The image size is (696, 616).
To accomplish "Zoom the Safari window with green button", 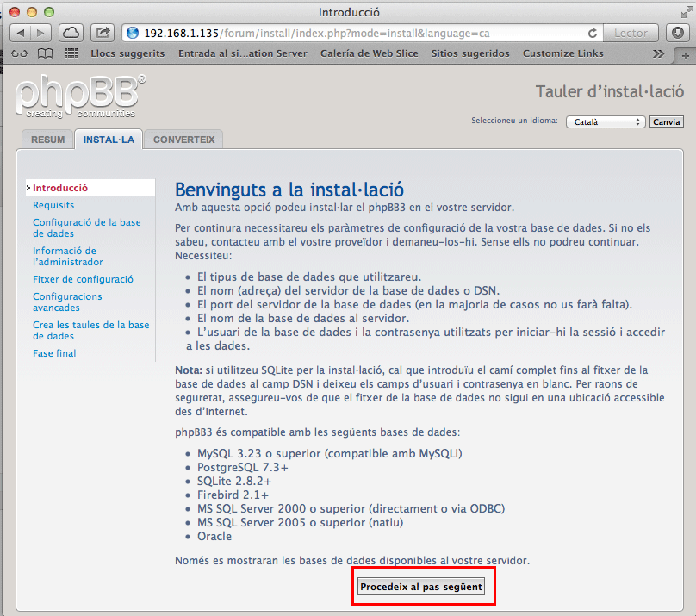I will 49,12.
